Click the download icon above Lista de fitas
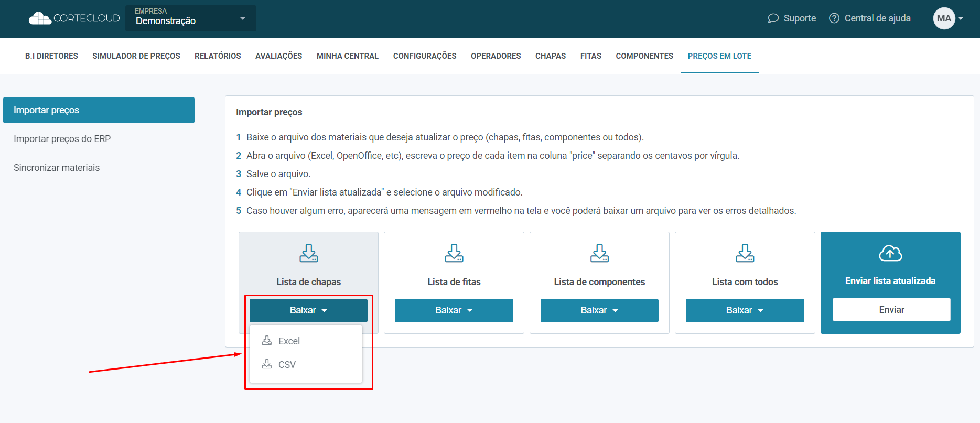980x423 pixels. coord(454,253)
